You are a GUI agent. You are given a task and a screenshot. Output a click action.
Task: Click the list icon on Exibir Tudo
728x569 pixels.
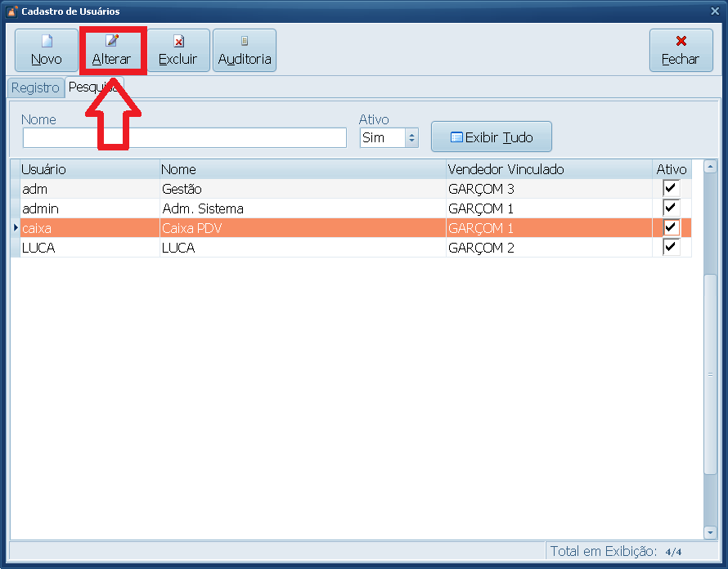(456, 137)
